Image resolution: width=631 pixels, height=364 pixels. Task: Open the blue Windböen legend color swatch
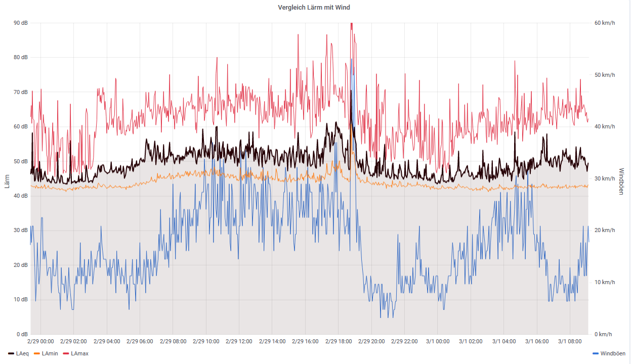coord(596,353)
